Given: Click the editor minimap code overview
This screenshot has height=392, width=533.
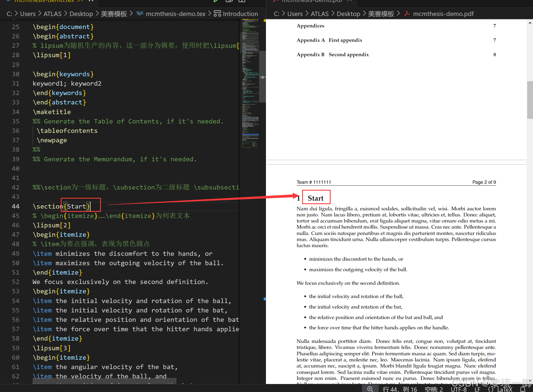Looking at the screenshot, I should coord(250,83).
